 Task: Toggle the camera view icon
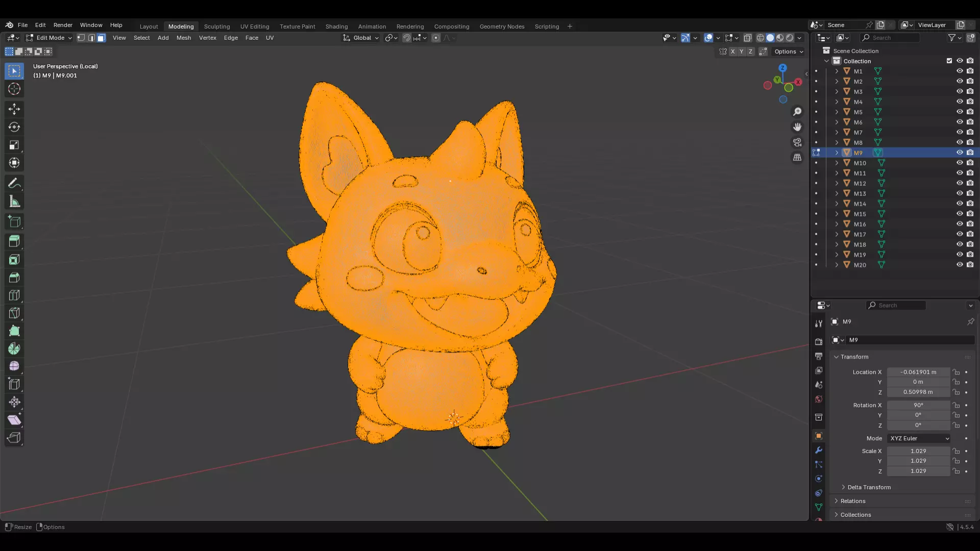(x=797, y=142)
